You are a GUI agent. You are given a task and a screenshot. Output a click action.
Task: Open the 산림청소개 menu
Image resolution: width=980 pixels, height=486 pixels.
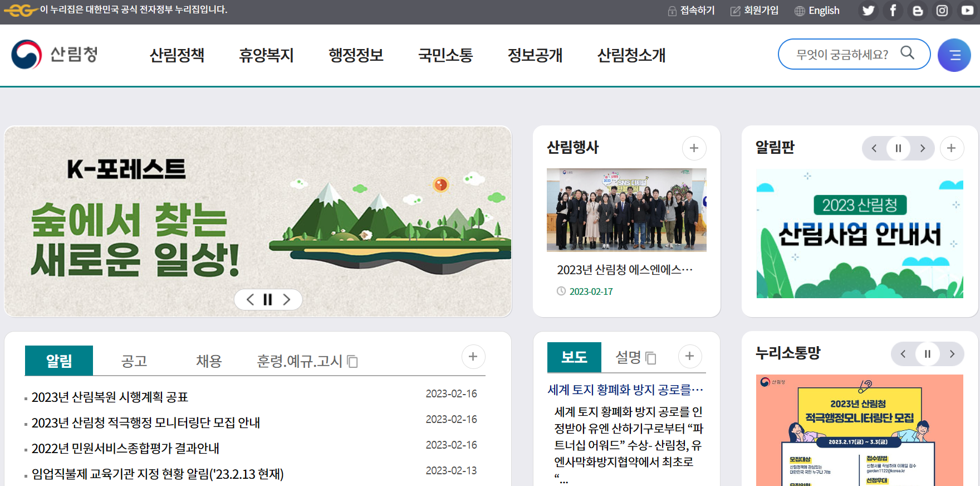point(631,55)
